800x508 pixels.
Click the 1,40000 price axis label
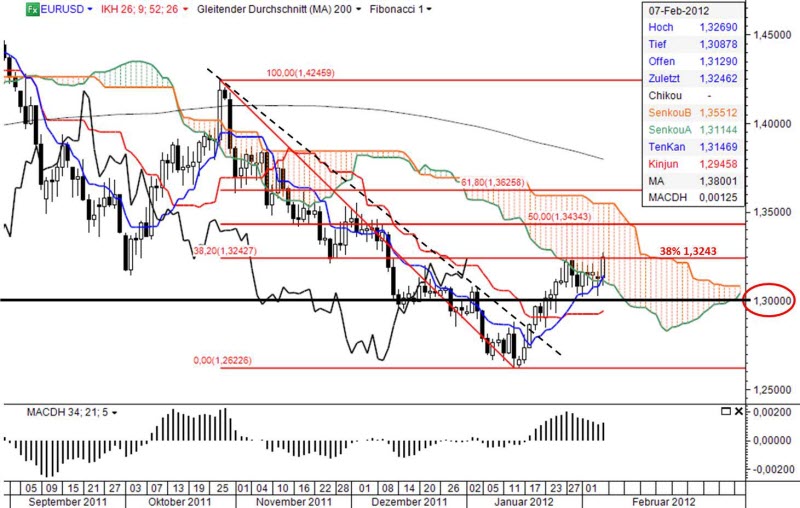[x=772, y=124]
